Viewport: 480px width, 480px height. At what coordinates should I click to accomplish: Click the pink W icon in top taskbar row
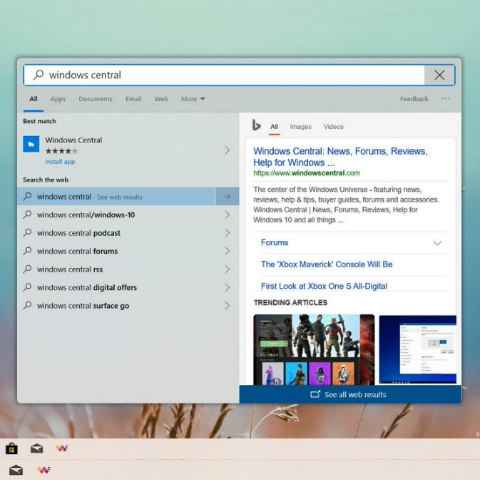tap(62, 448)
